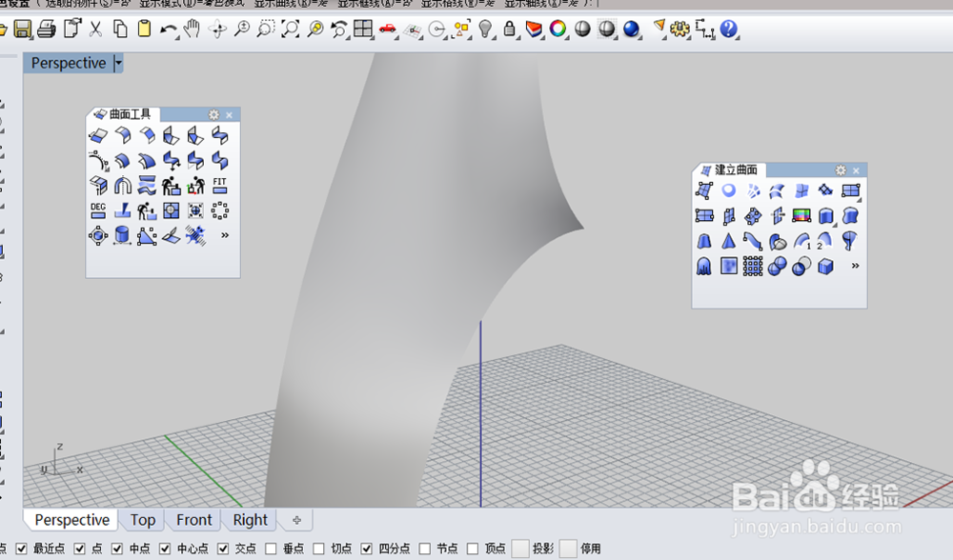953x560 pixels.
Task: Enable the 垂点 osnap checkbox
Action: click(x=271, y=549)
